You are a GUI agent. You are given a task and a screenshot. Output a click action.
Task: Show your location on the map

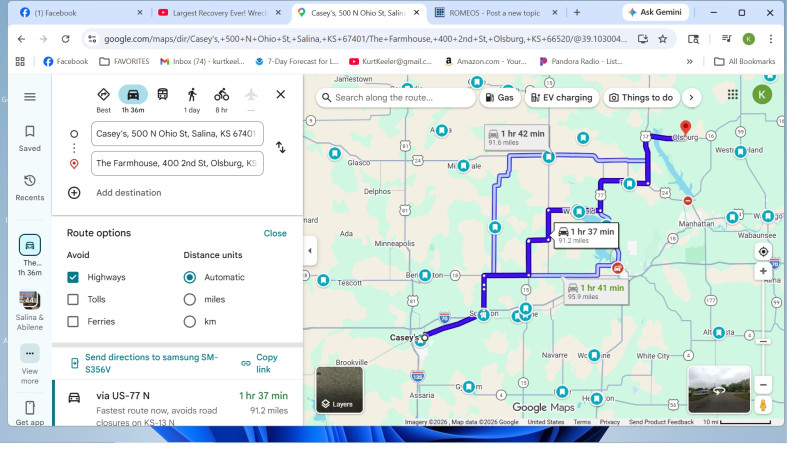coord(763,252)
